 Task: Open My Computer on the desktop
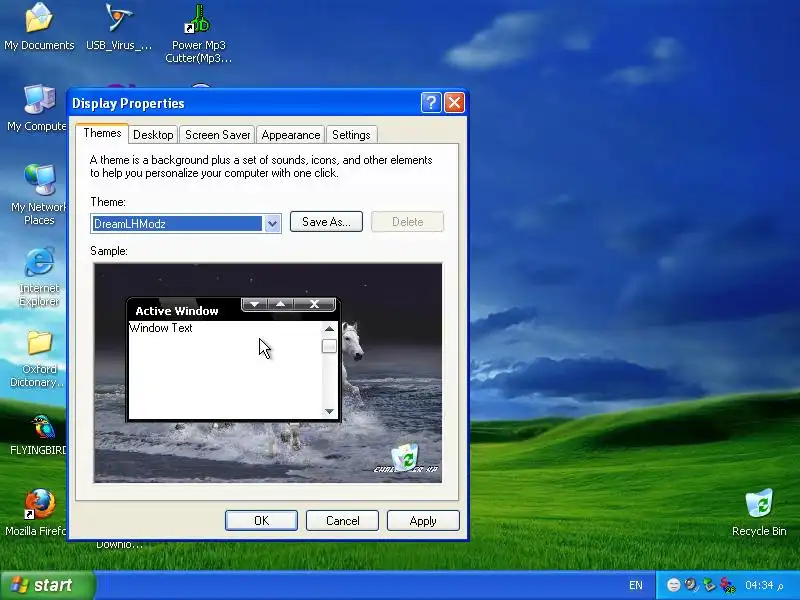36,108
